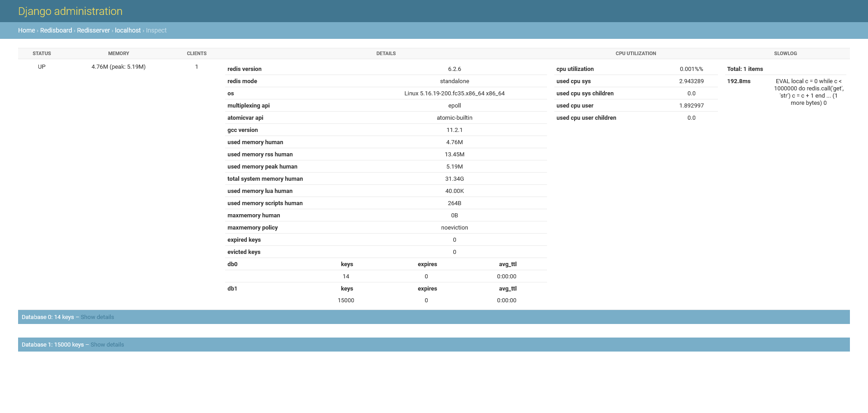
Task: Click the cpu utilization label
Action: [575, 69]
